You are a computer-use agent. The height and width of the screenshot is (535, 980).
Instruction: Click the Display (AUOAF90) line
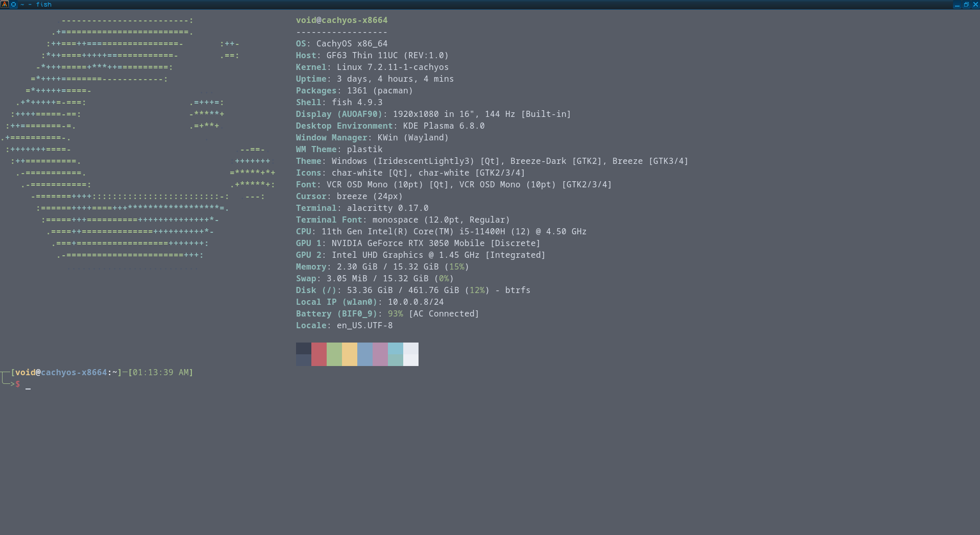[433, 114]
